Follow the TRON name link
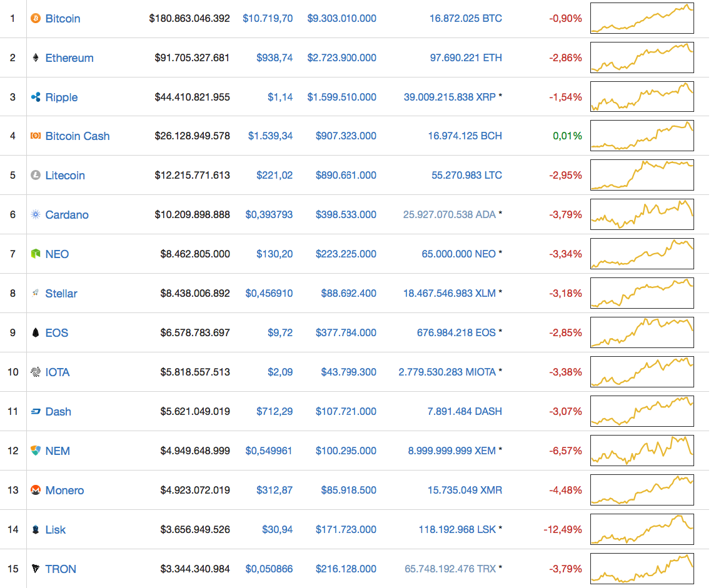Viewport: 711px width, 588px height. [x=61, y=569]
